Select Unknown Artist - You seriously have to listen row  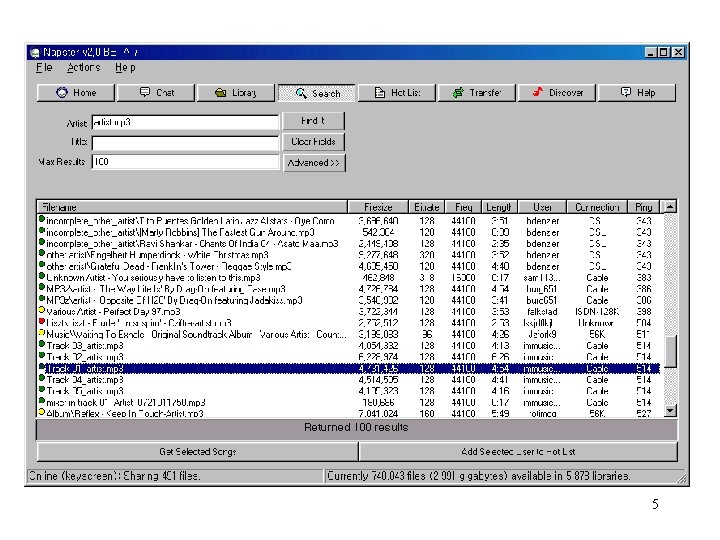pos(349,278)
